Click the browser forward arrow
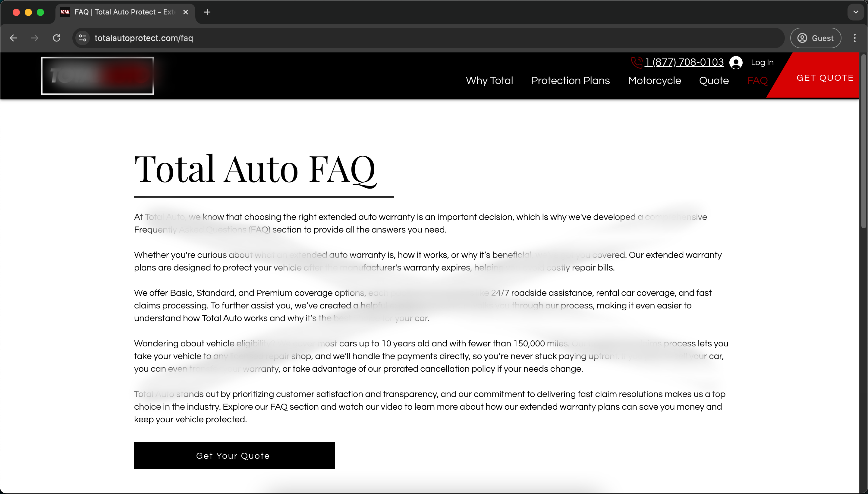The width and height of the screenshot is (868, 494). pos(35,38)
